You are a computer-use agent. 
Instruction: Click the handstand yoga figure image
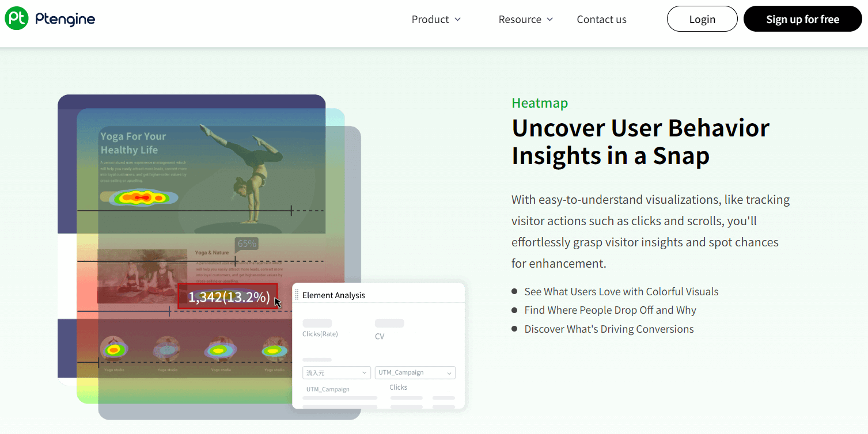tap(249, 172)
